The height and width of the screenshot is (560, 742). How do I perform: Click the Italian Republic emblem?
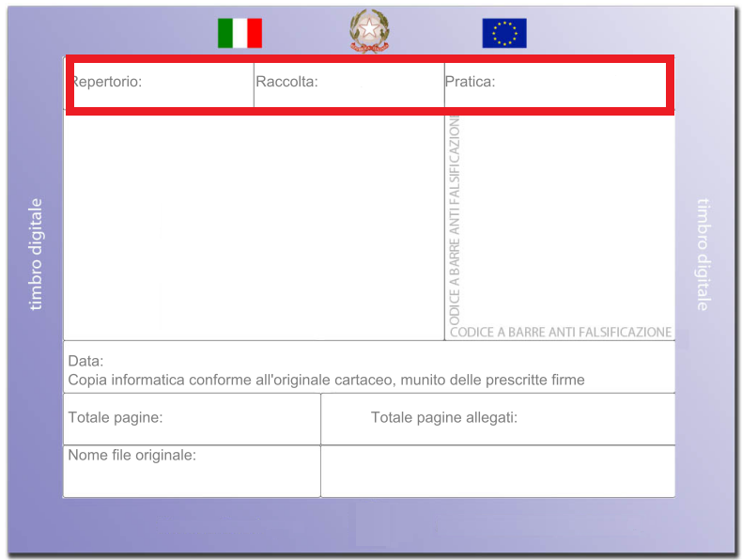click(x=369, y=32)
